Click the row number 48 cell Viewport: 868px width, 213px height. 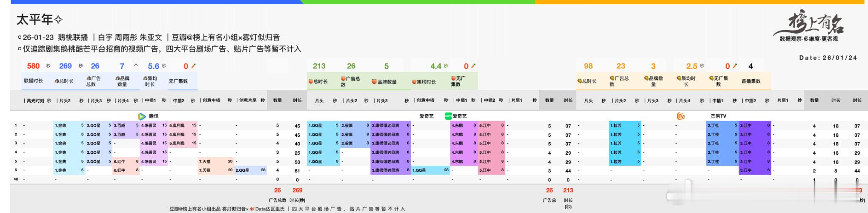(x=16, y=179)
